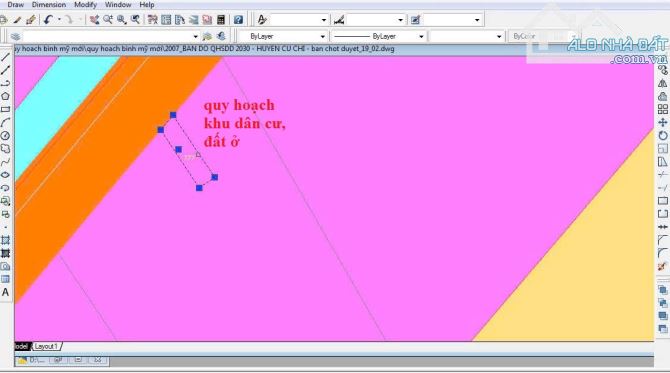Activate the Array modify tool
The width and height of the screenshot is (670, 373).
[663, 109]
